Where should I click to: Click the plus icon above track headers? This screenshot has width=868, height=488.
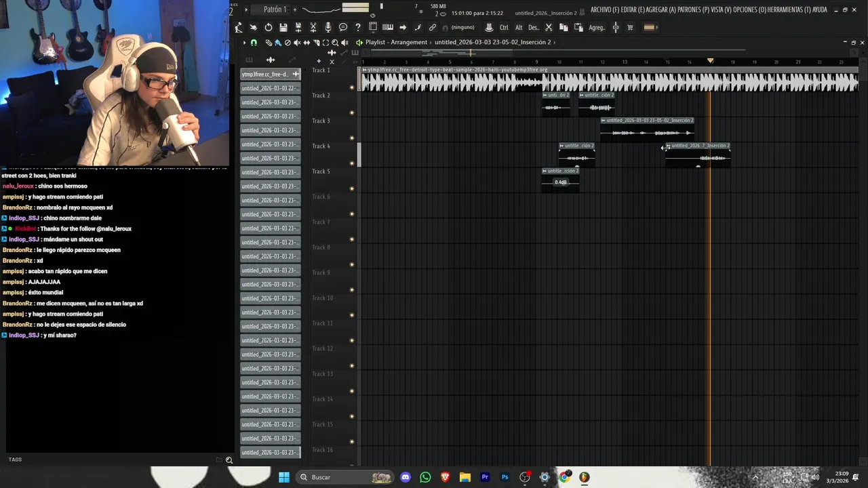pyautogui.click(x=319, y=61)
